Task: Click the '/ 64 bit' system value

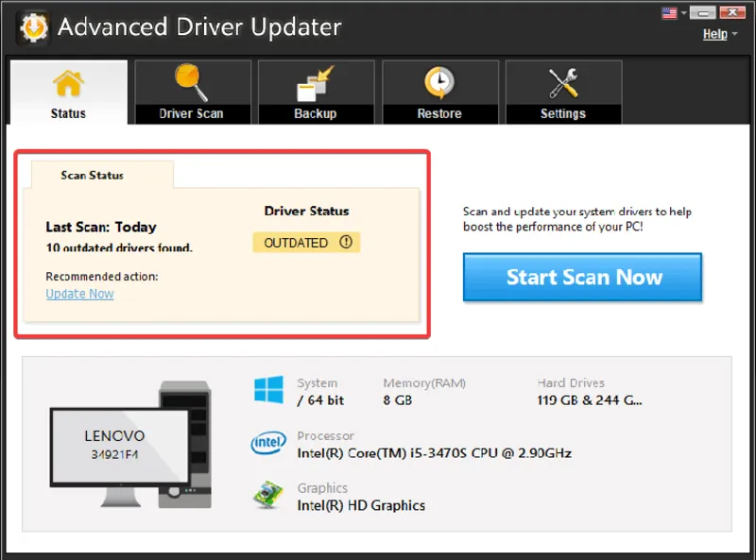Action: [320, 400]
